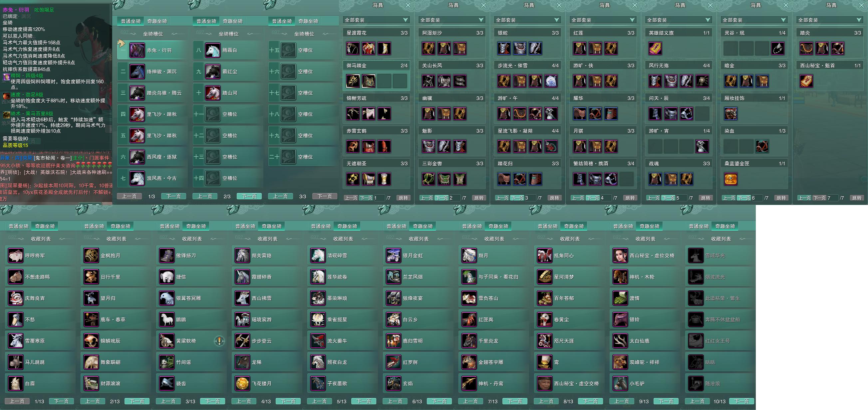Select the 赤兔·衍羽 mount icon
The height and width of the screenshot is (410, 868).
pos(137,50)
